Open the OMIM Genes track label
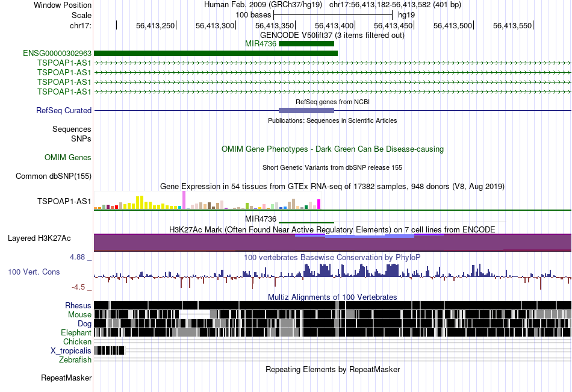572x392 pixels. (x=68, y=157)
